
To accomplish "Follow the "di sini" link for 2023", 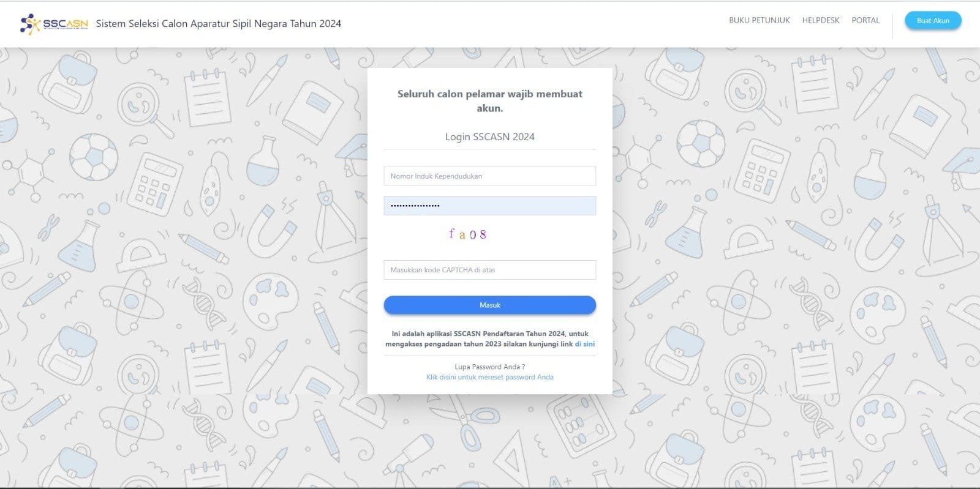I will coord(584,344).
